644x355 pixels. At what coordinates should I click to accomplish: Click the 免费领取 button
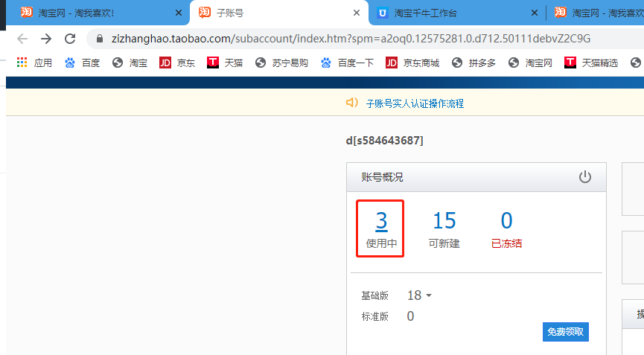[565, 332]
